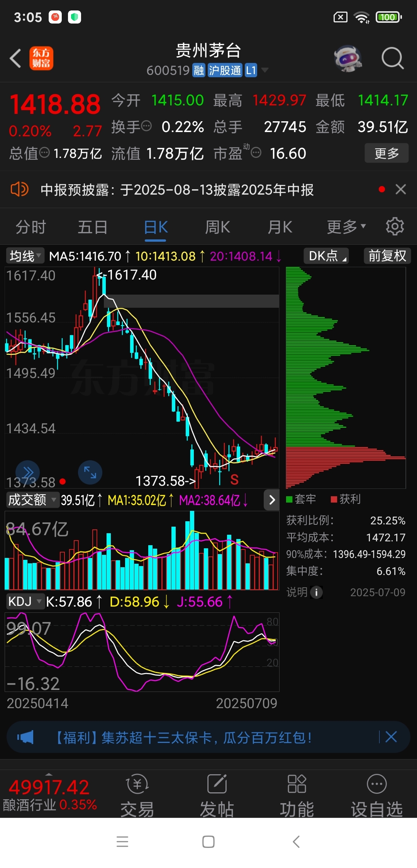Open 发帖 to write a post

coord(217,796)
